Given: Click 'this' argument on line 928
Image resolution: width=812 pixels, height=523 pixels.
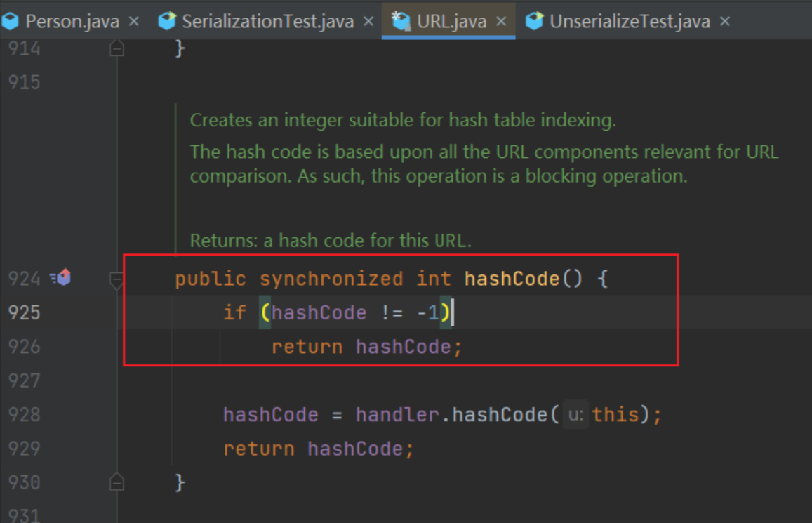Looking at the screenshot, I should [x=615, y=415].
